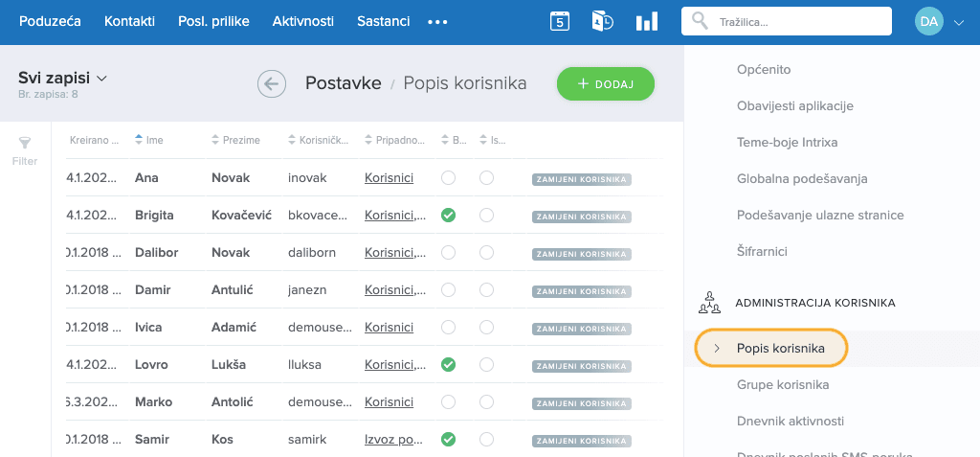Toggle green check in Lovro Lukša row
980x457 pixels.
click(448, 364)
